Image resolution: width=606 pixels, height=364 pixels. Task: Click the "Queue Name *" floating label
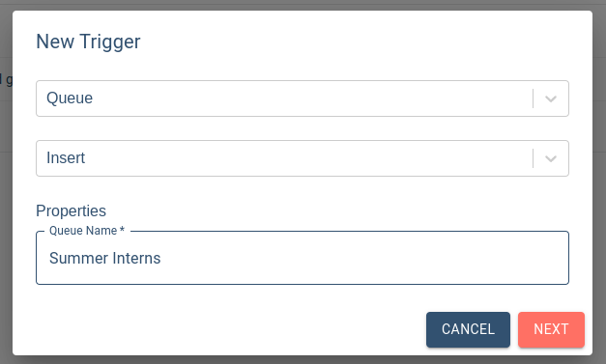87,231
